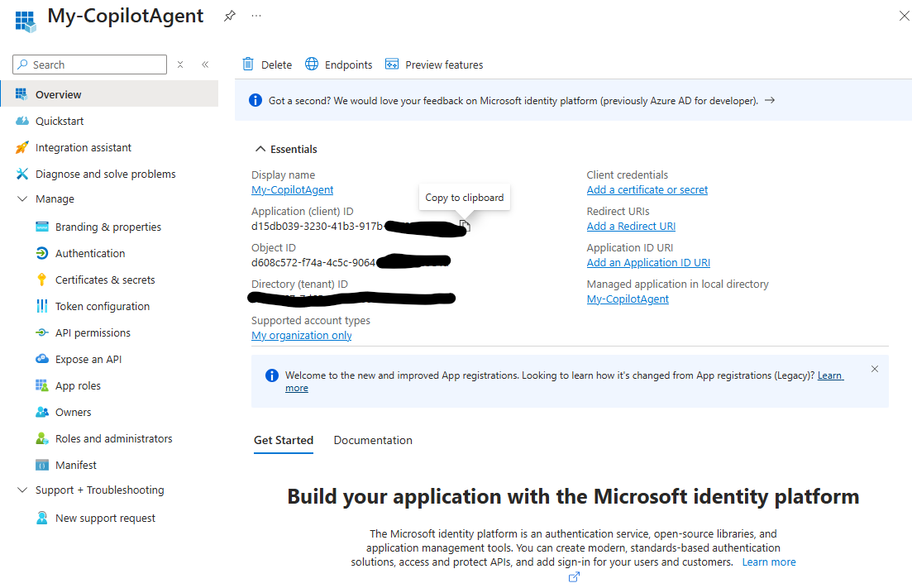This screenshot has height=588, width=912.
Task: Click the Branding & properties icon
Action: click(x=42, y=227)
